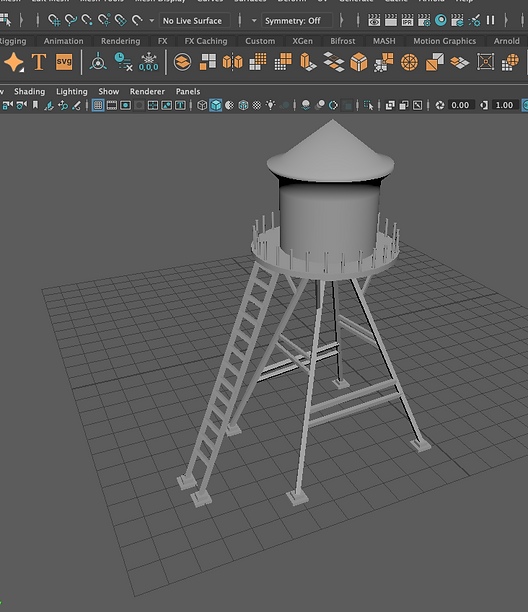Select the Motion Graphics shelf tab
The width and height of the screenshot is (528, 612).
444,41
